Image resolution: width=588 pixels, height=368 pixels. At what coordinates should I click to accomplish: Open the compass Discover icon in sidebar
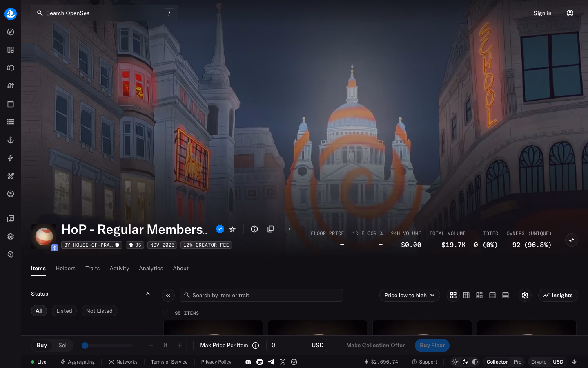(x=11, y=32)
